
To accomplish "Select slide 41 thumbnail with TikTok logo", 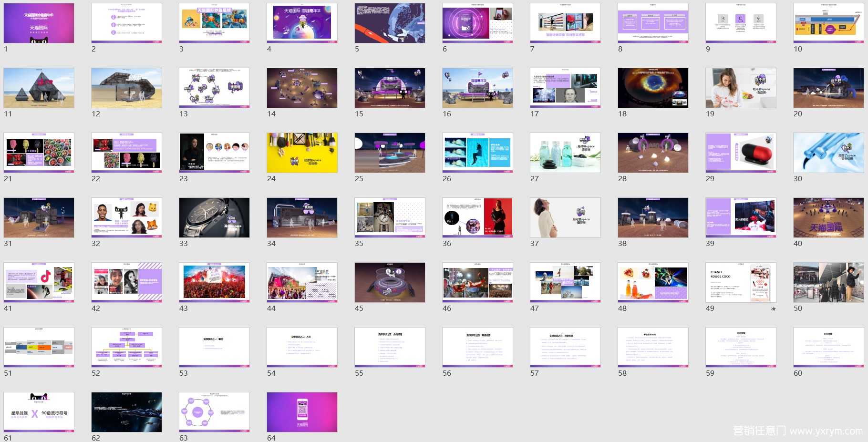I will pos(39,282).
